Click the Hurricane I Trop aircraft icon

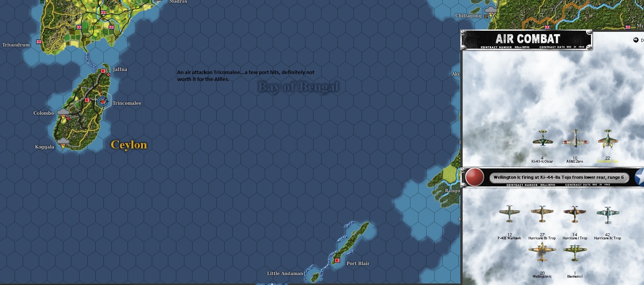pyautogui.click(x=574, y=214)
